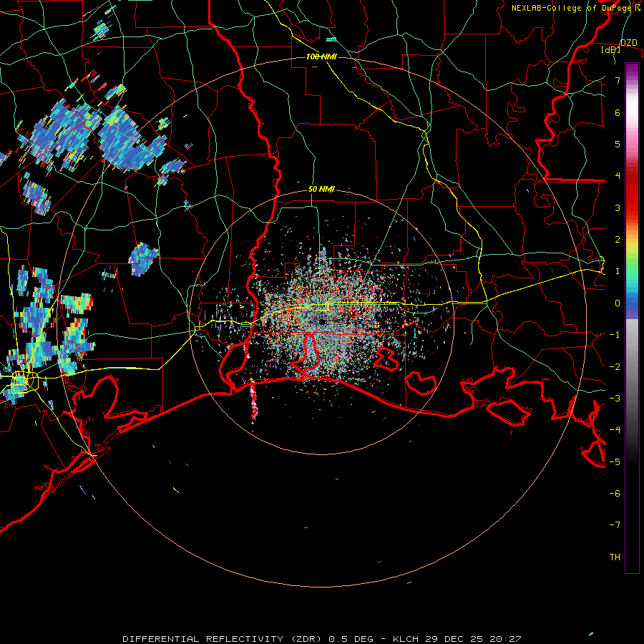Viewport: 644px width, 644px height.
Task: Click the -2 dB legend value
Action: click(615, 367)
